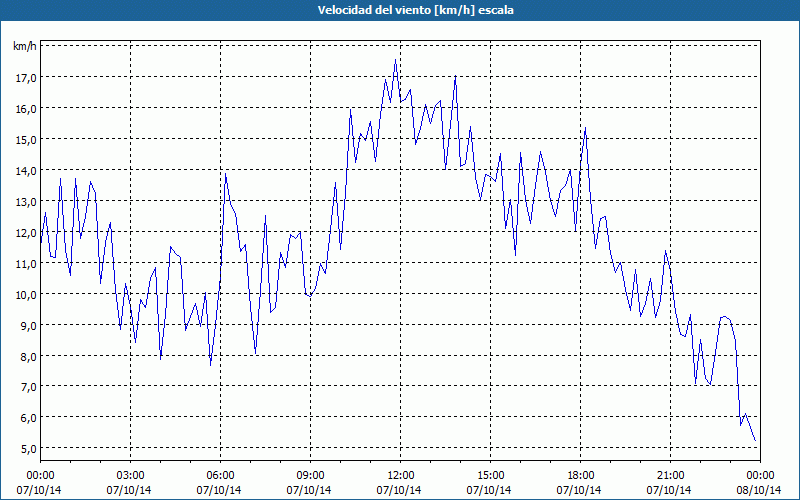Select the 9,0 y-axis value
This screenshot has height=500, width=800.
28,326
